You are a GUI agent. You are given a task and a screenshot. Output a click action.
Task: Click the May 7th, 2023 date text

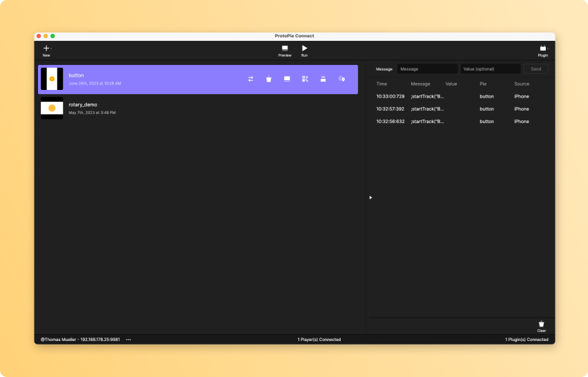coord(92,113)
